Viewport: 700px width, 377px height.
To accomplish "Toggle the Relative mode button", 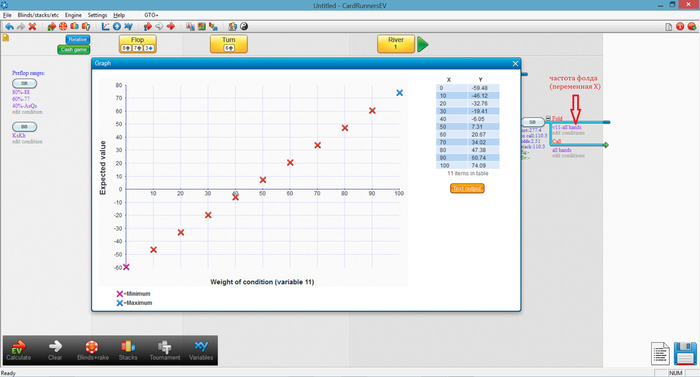I will click(x=78, y=39).
